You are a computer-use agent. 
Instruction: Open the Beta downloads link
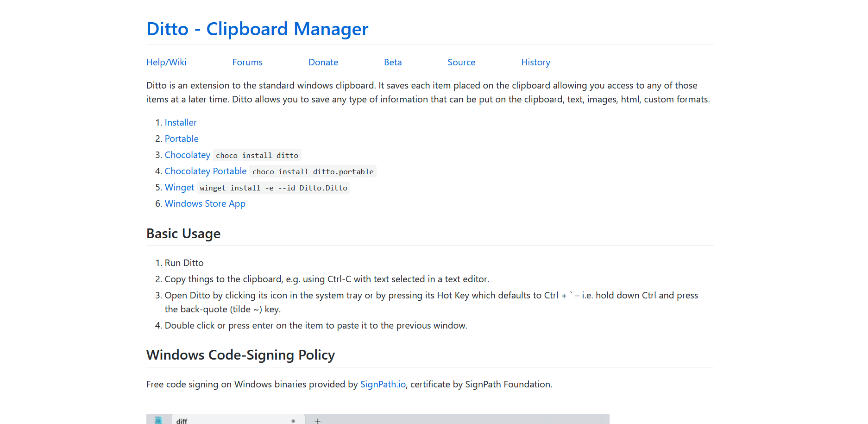click(x=393, y=62)
